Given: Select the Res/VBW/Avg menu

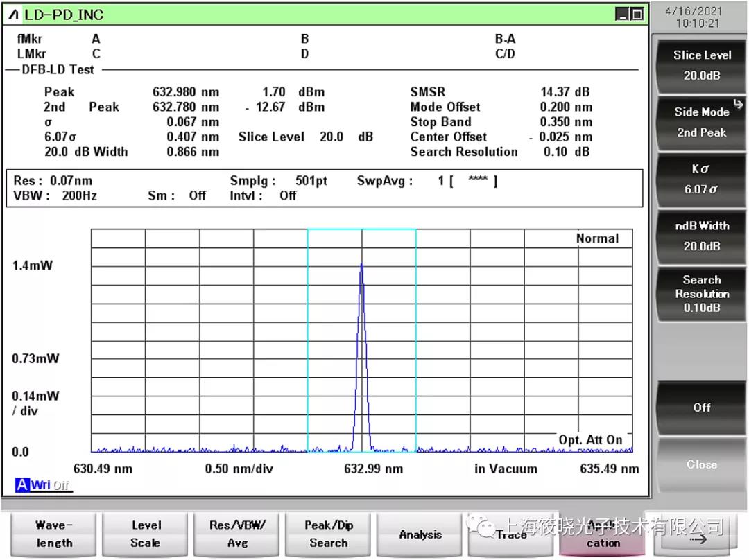Looking at the screenshot, I should point(237,534).
